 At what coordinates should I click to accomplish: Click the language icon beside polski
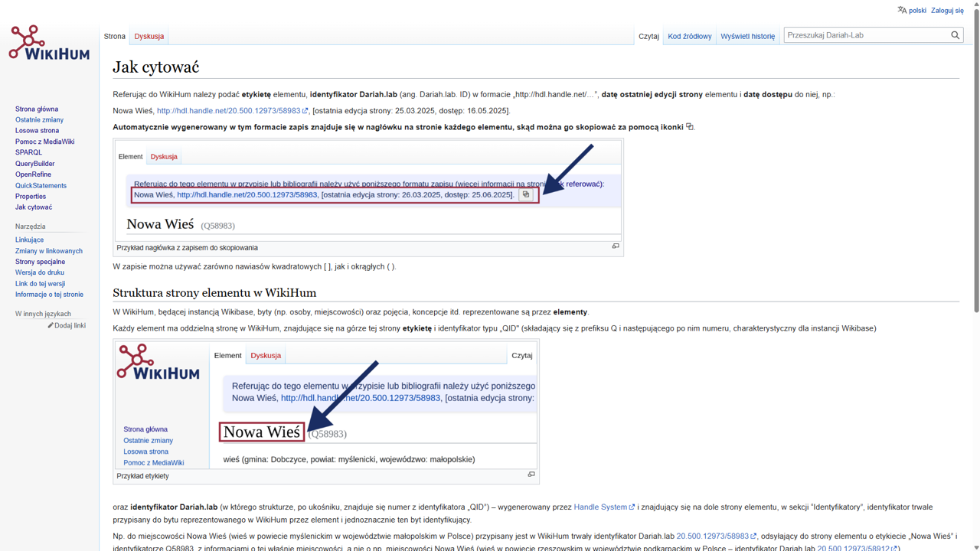click(902, 10)
